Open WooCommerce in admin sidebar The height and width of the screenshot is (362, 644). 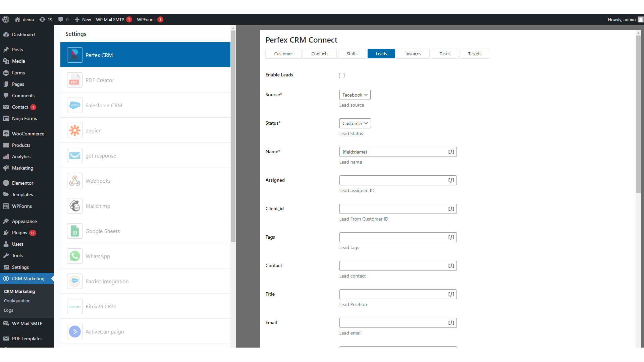28,134
